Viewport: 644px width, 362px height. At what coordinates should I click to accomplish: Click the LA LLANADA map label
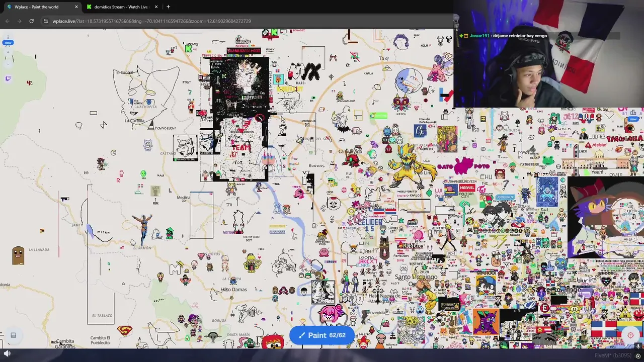tap(39, 249)
